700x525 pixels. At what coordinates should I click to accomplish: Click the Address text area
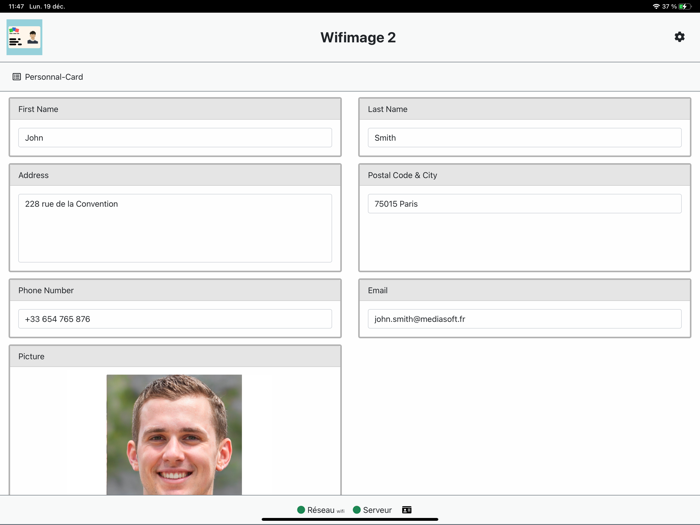point(175,228)
